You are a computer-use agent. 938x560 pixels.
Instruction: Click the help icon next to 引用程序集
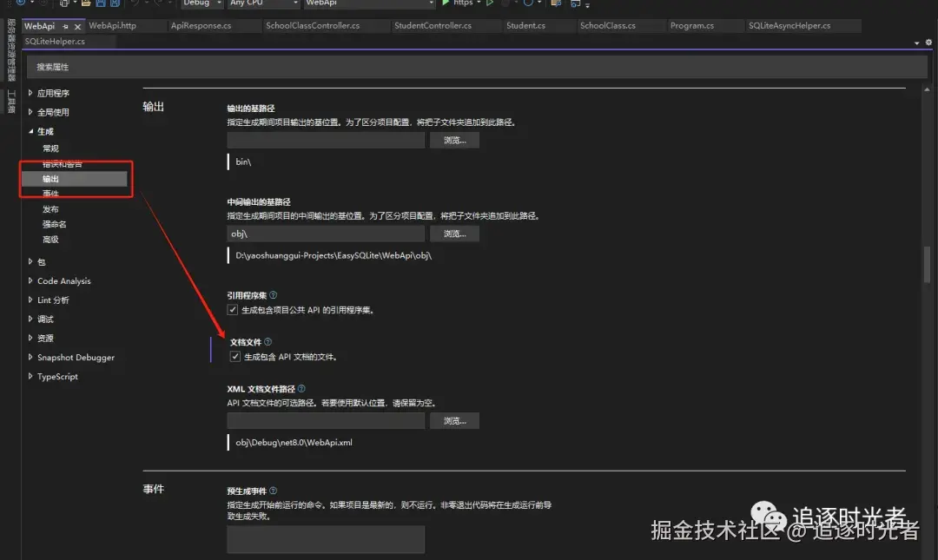click(274, 294)
